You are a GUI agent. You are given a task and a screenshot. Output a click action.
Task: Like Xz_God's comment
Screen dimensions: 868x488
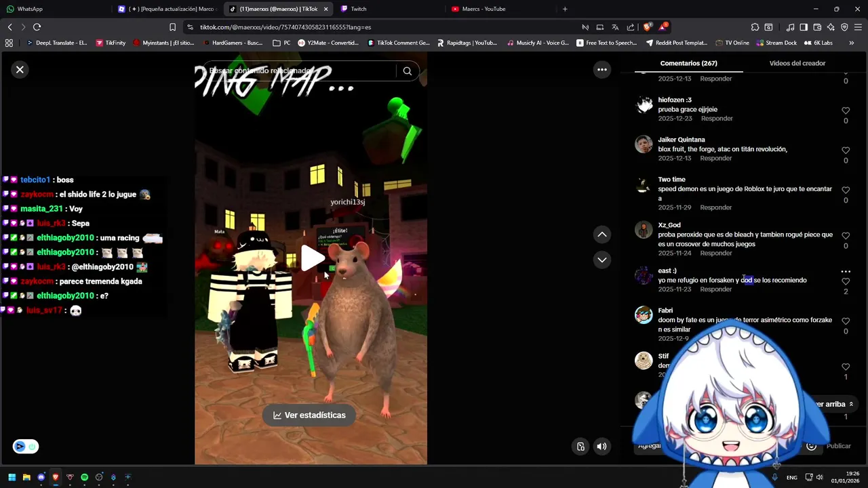(846, 236)
